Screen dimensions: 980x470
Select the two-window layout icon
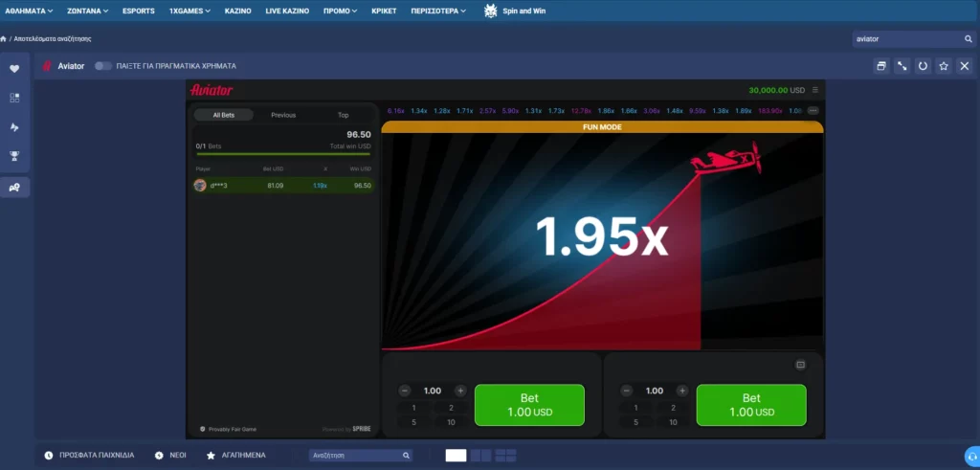(480, 456)
